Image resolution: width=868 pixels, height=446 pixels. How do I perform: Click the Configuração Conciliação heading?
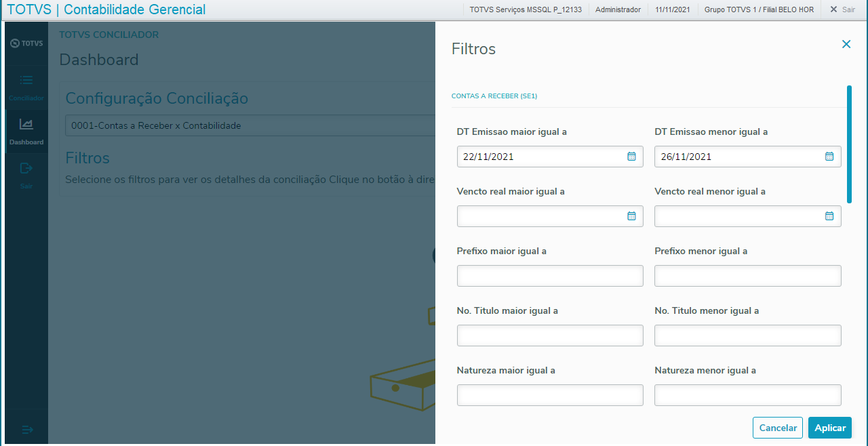pyautogui.click(x=157, y=98)
